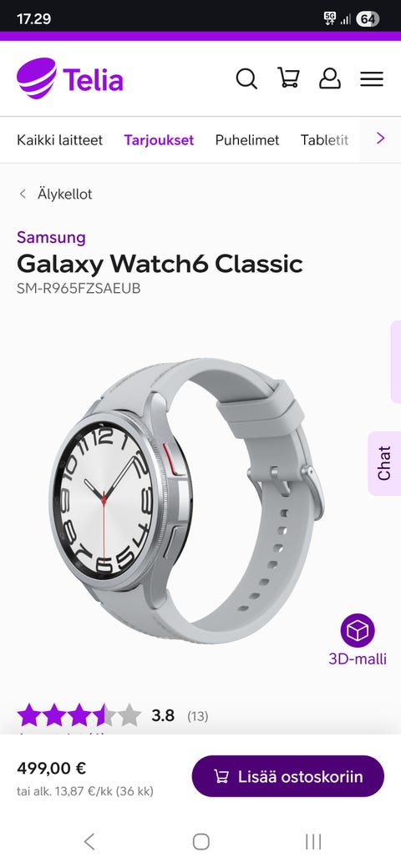This screenshot has width=401, height=868.
Task: Click Lisää ostoskoriin button
Action: coord(288,776)
